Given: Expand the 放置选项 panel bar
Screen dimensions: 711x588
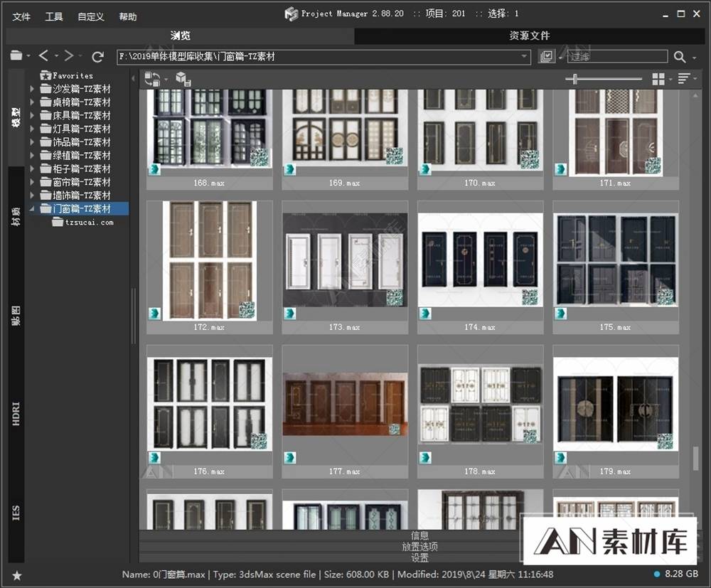Looking at the screenshot, I should [419, 546].
